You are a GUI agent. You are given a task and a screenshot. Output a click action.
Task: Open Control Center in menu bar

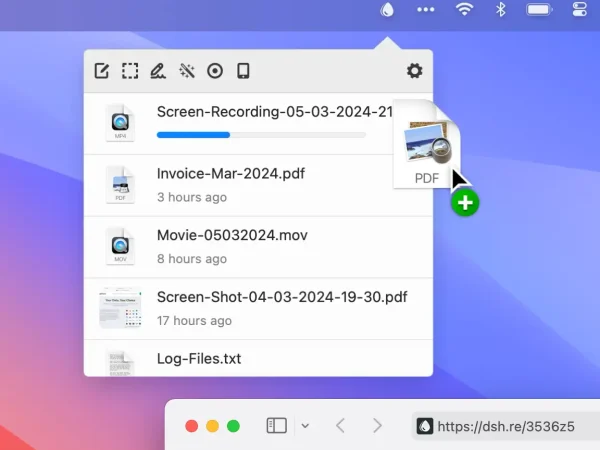[579, 10]
